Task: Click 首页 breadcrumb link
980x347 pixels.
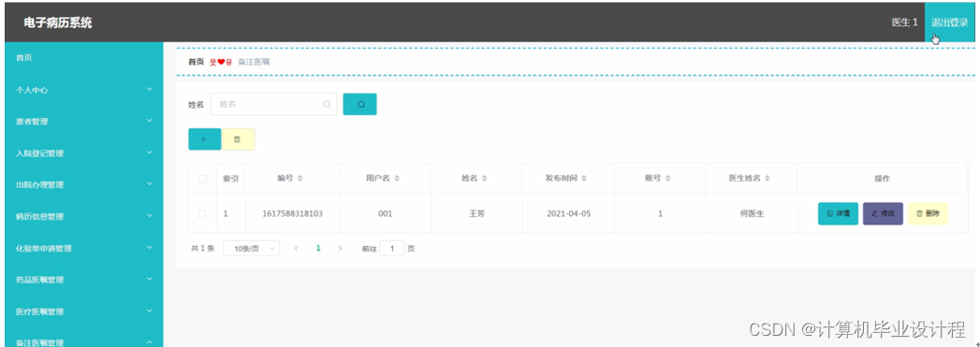Action: 196,62
